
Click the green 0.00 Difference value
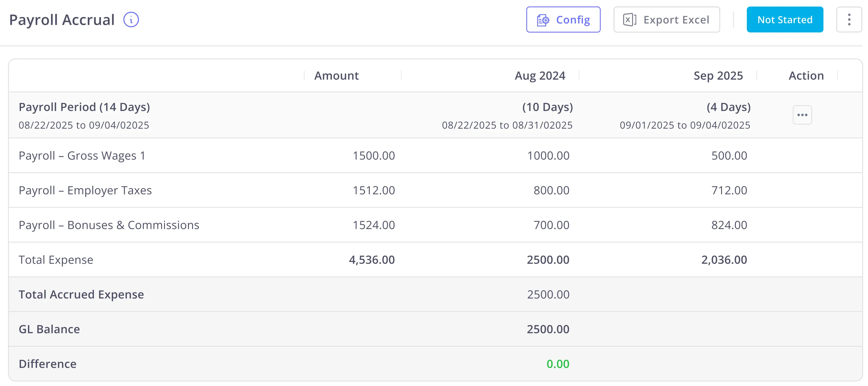[558, 364]
